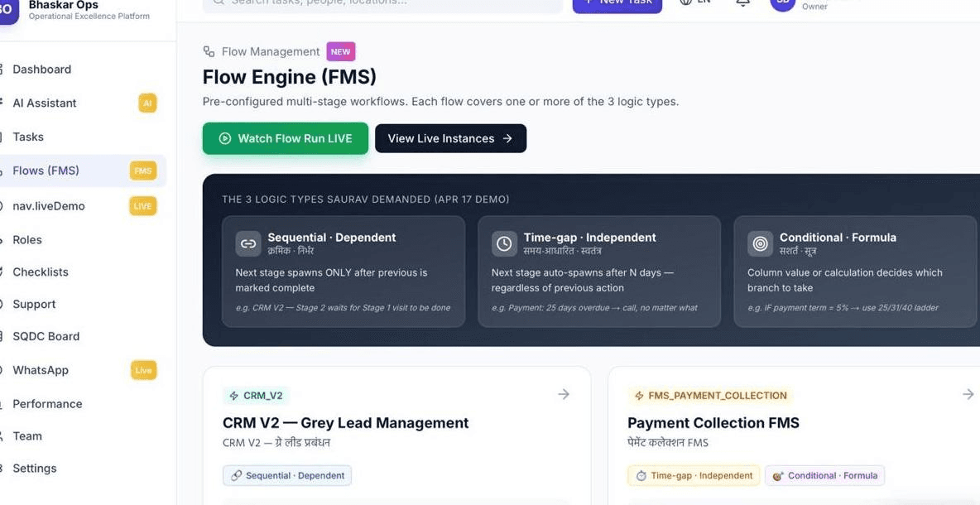980x505 pixels.
Task: Click Time-gap · Independent tag on Payment card
Action: 694,476
